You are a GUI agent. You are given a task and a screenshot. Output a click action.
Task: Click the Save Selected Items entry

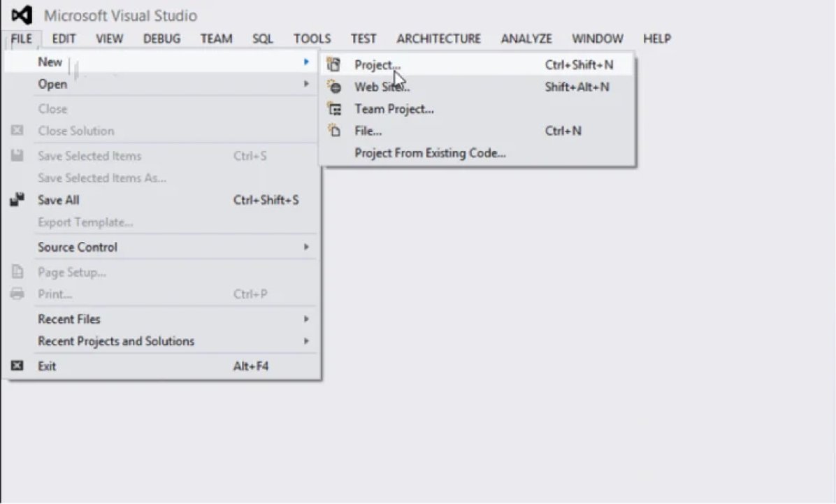[x=161, y=156]
